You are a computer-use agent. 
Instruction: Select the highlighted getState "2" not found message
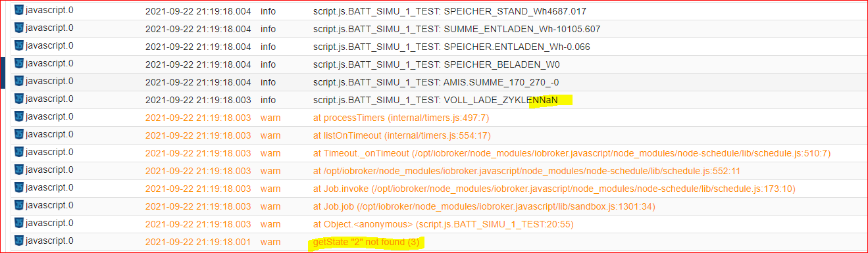tap(366, 242)
